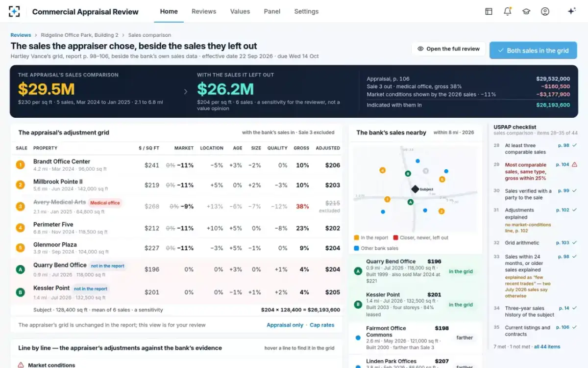588x368 pixels.
Task: Select green marker A for Quarry Bend
Action: (20, 269)
